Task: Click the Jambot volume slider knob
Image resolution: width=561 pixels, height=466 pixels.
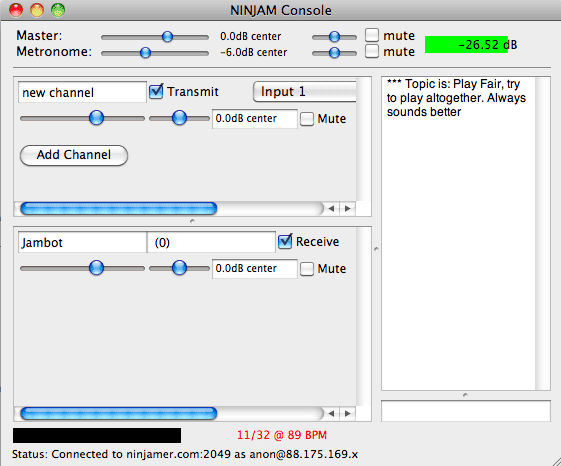Action: (x=96, y=268)
